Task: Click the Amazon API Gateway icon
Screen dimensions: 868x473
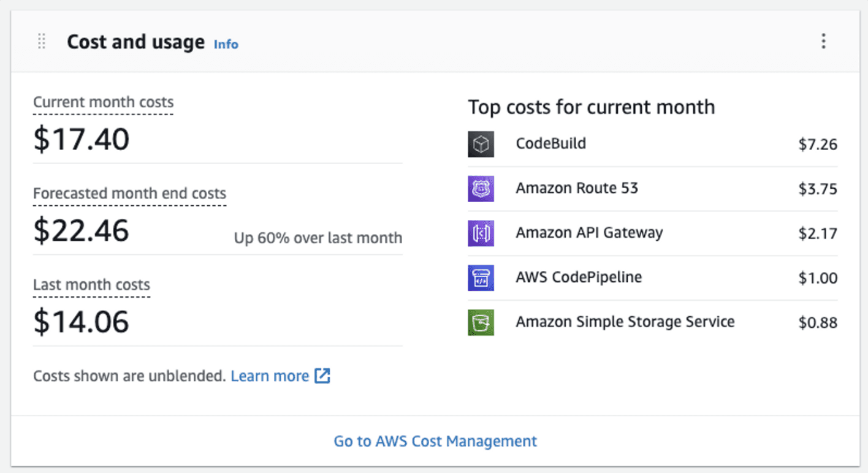Action: (481, 233)
